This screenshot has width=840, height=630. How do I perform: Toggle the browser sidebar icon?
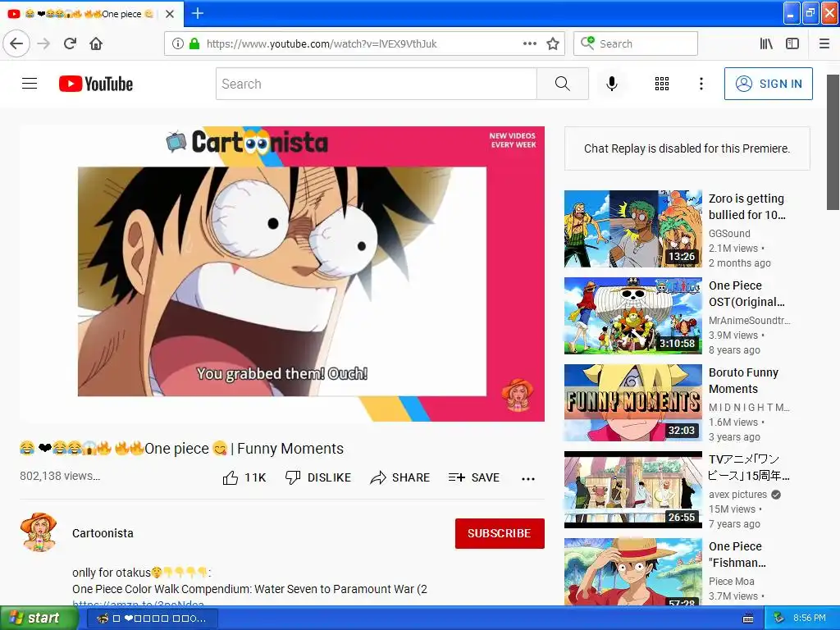click(792, 43)
